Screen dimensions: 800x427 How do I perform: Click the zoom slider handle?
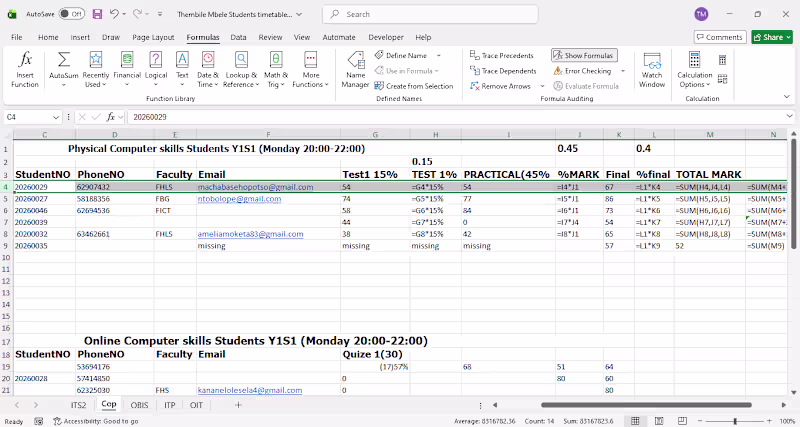coord(735,421)
